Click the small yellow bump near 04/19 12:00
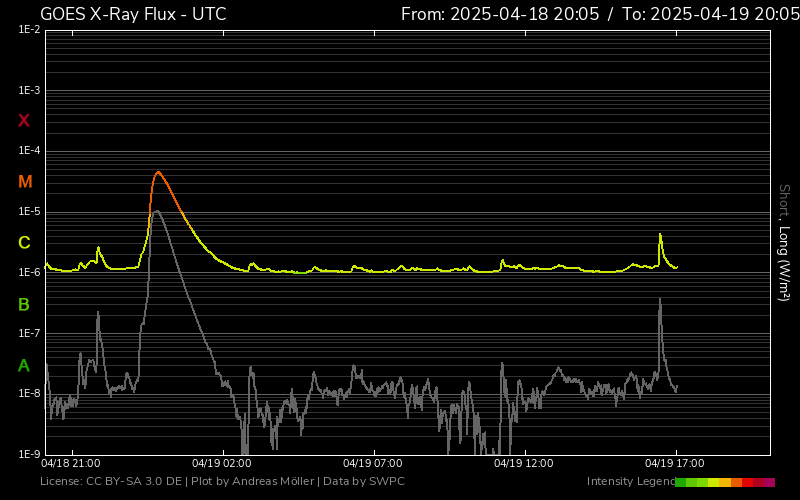The height and width of the screenshot is (500, 800). point(503,261)
